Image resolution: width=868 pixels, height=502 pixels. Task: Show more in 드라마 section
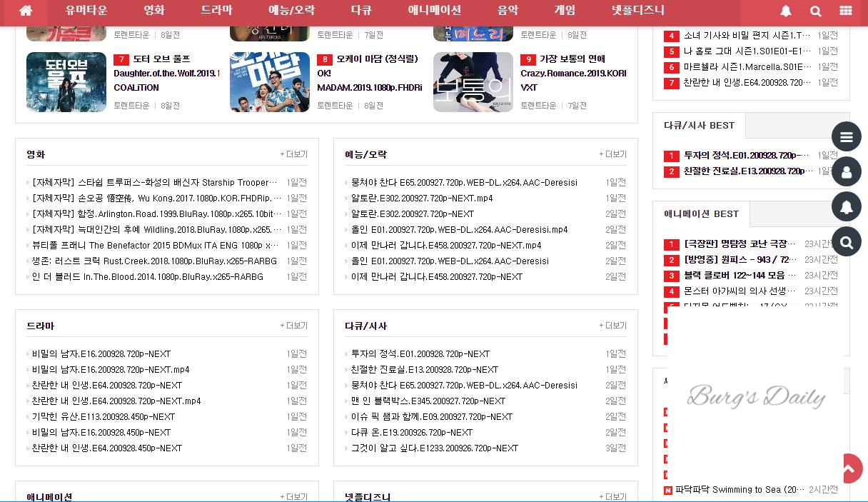tap(293, 326)
